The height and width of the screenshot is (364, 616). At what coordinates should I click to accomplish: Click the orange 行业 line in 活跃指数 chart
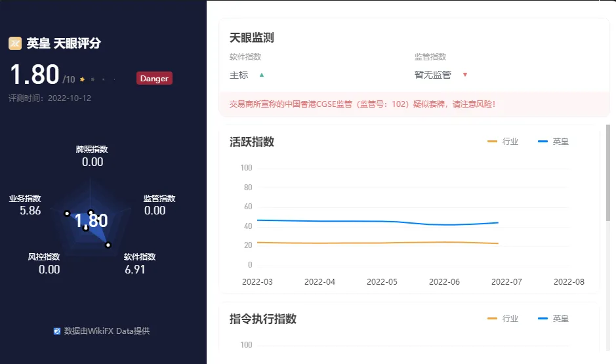point(377,243)
